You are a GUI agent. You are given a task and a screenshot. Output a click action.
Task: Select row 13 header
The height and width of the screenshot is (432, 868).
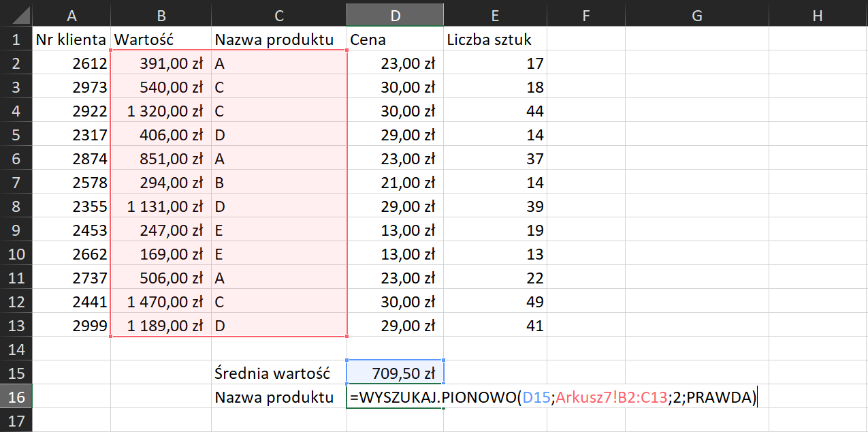(15, 325)
